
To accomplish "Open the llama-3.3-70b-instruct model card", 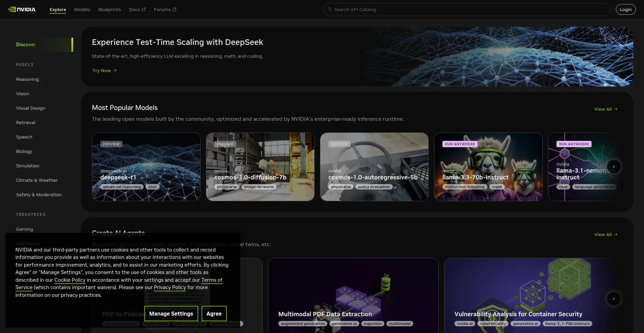I will pos(488,167).
